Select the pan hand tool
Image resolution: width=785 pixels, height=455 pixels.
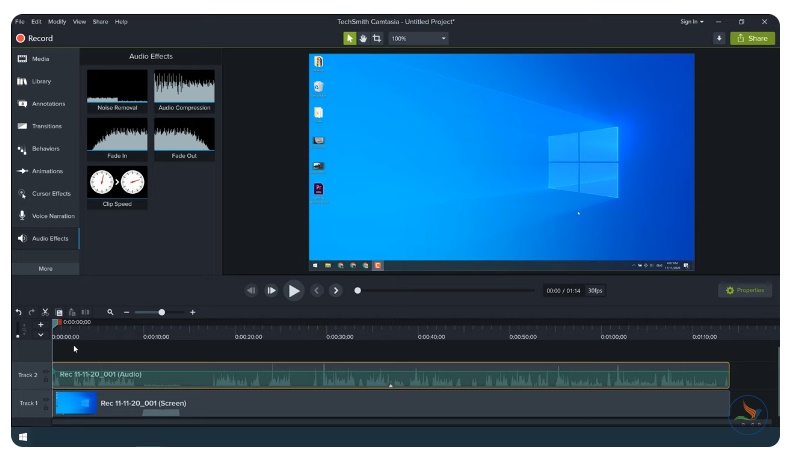click(363, 38)
